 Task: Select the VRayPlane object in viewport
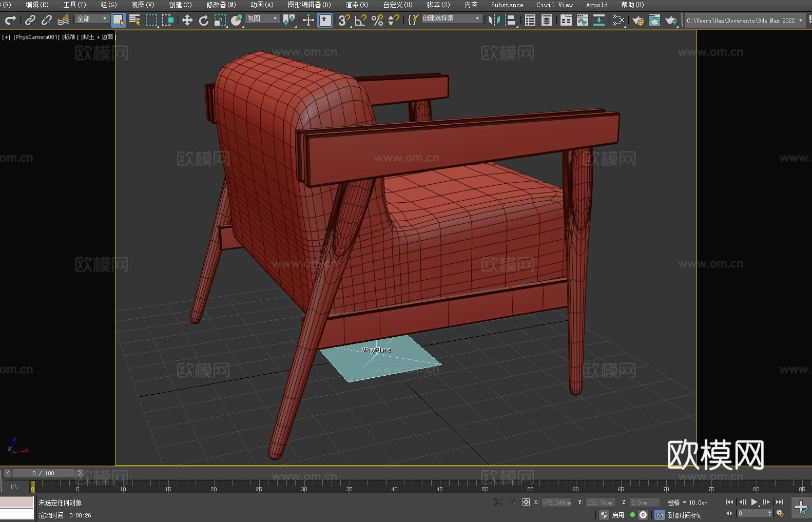point(380,359)
